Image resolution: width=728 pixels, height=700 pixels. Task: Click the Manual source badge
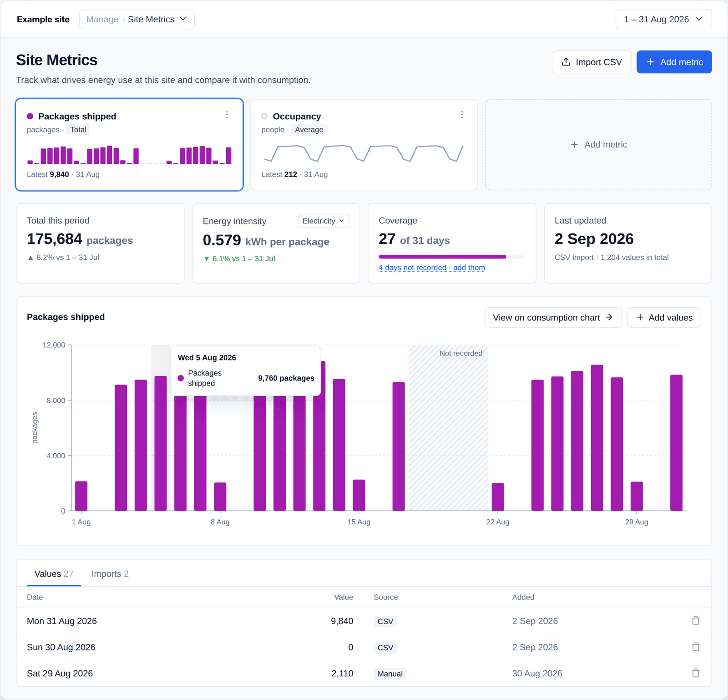click(390, 674)
